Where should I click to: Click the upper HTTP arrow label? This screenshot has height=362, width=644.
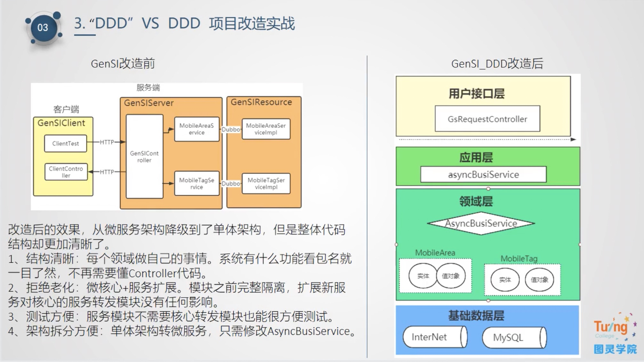pyautogui.click(x=107, y=142)
